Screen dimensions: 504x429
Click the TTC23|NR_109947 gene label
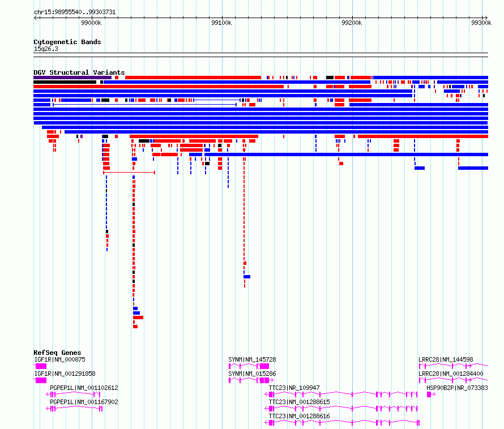[294, 388]
